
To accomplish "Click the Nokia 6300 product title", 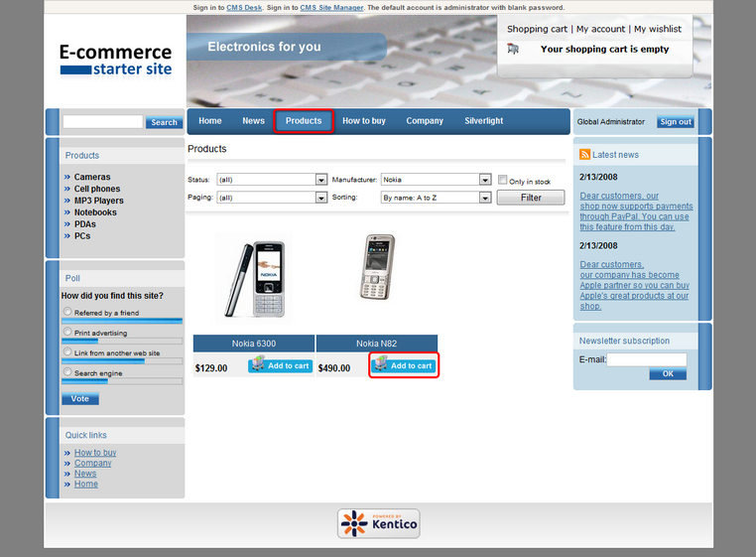I will pos(254,344).
